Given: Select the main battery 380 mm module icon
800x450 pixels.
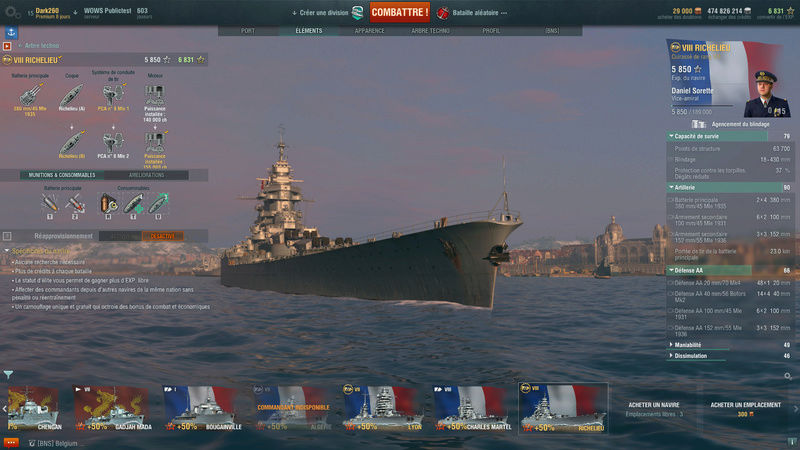Looking at the screenshot, I should pos(31,95).
